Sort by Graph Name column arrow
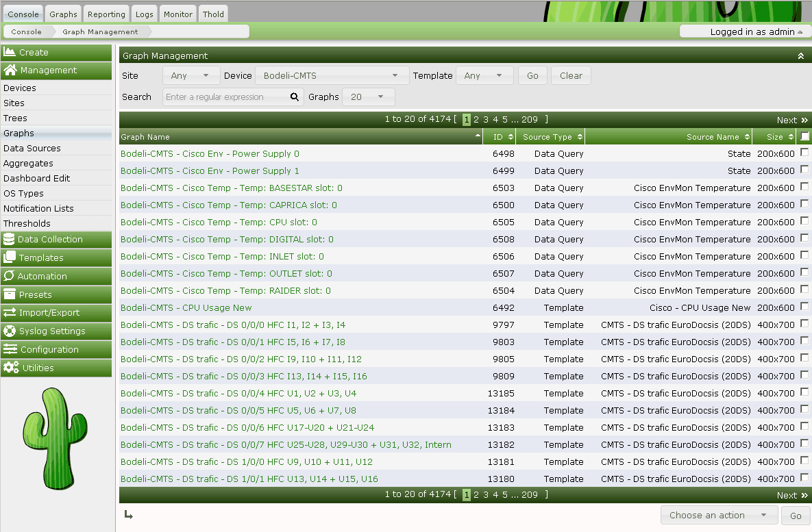812x532 pixels. (x=478, y=136)
